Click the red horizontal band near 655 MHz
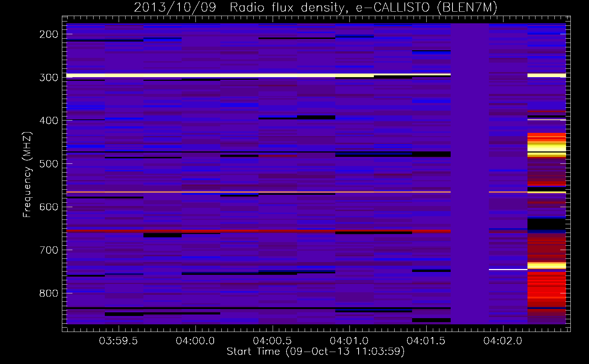The width and height of the screenshot is (589, 364). click(258, 231)
